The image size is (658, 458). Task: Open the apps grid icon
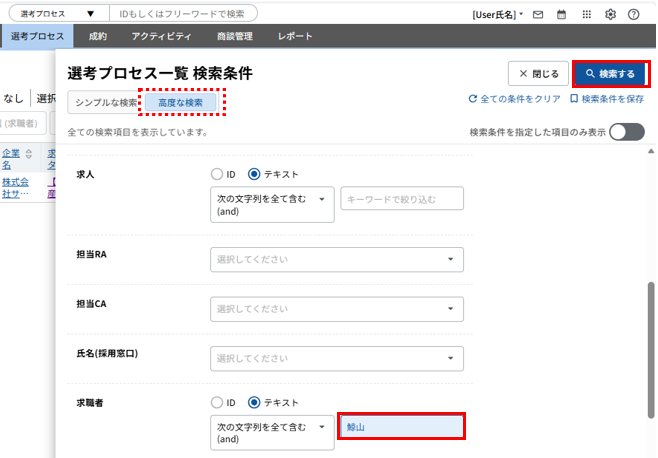point(586,15)
